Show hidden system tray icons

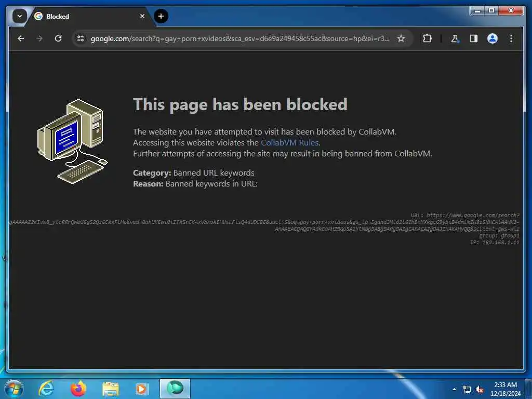454,389
